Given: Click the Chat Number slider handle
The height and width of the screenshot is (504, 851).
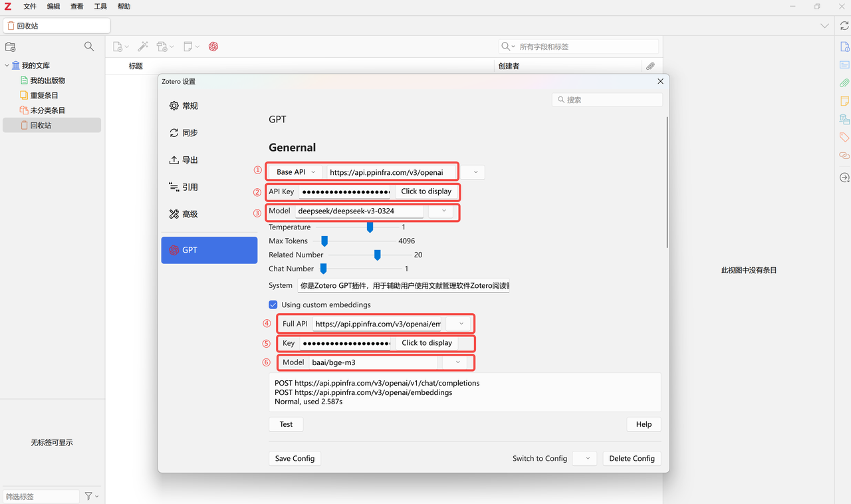Looking at the screenshot, I should pos(324,269).
